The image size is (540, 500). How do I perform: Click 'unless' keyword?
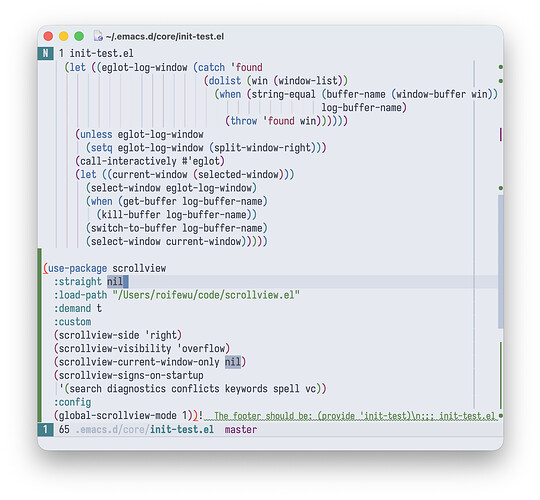click(x=96, y=135)
